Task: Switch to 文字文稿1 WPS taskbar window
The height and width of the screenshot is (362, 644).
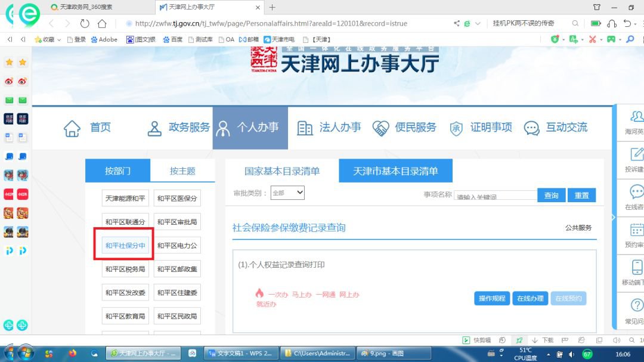Action: coord(241,354)
